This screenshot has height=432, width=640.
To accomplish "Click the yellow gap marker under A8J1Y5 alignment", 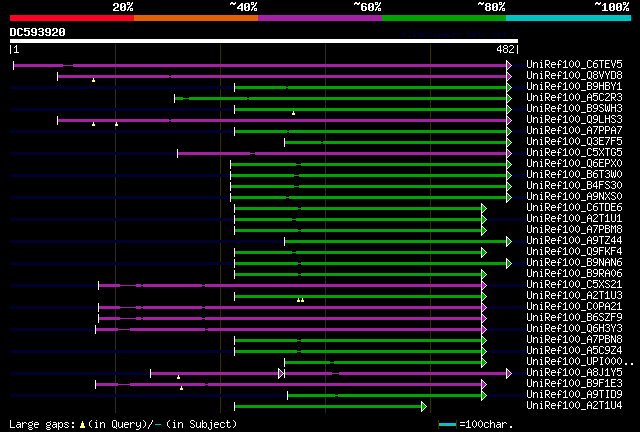I will [x=178, y=377].
